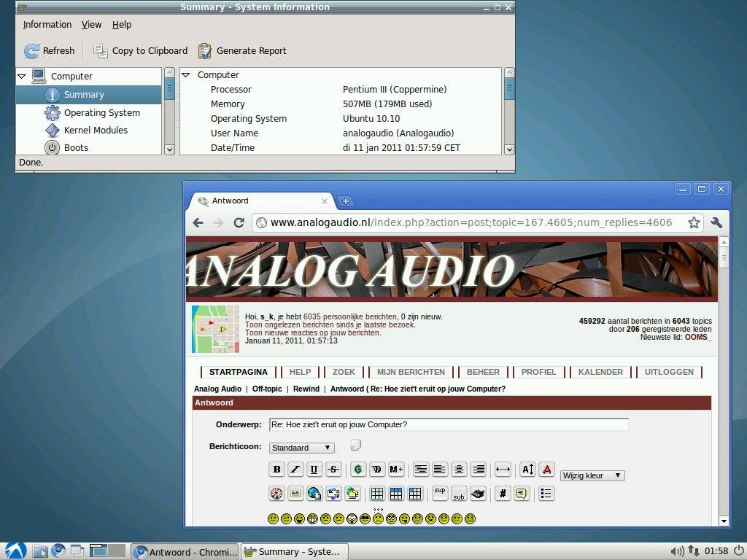Image resolution: width=747 pixels, height=560 pixels.
Task: Select the Antwoord browser tab
Action: [x=263, y=201]
